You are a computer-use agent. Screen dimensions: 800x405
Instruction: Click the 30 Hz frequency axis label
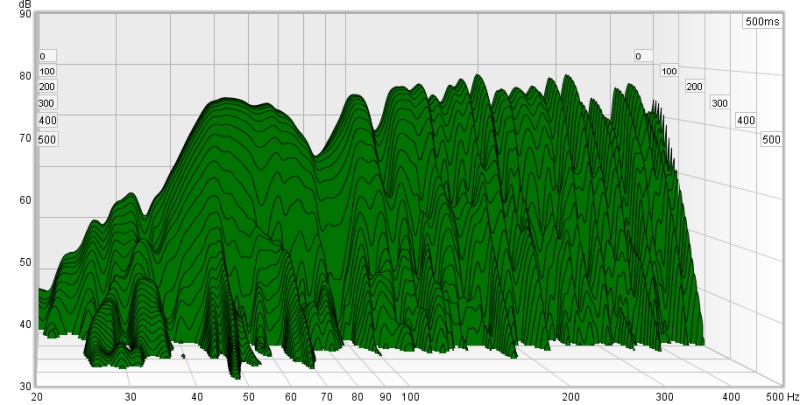(x=131, y=397)
